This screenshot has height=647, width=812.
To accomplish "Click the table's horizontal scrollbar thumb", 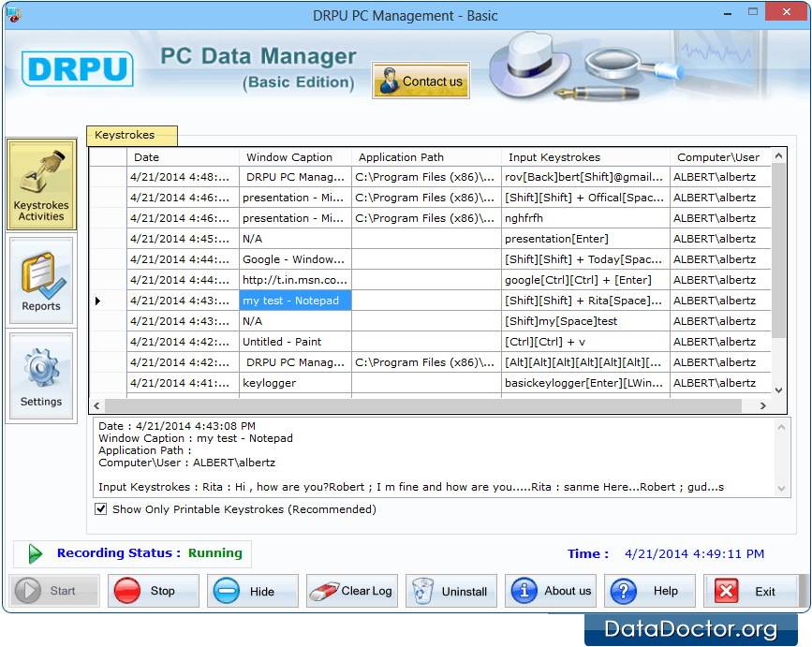I will point(423,405).
